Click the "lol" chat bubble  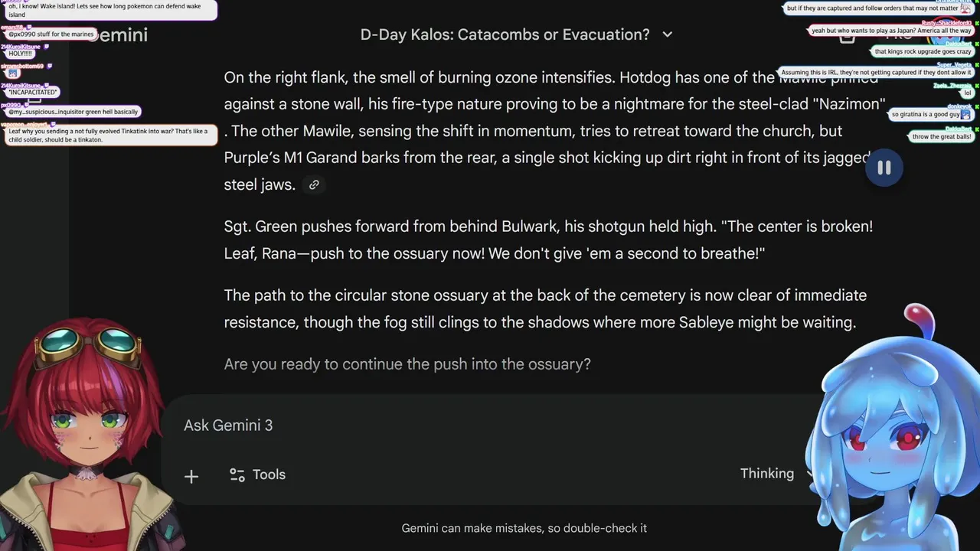coord(967,93)
